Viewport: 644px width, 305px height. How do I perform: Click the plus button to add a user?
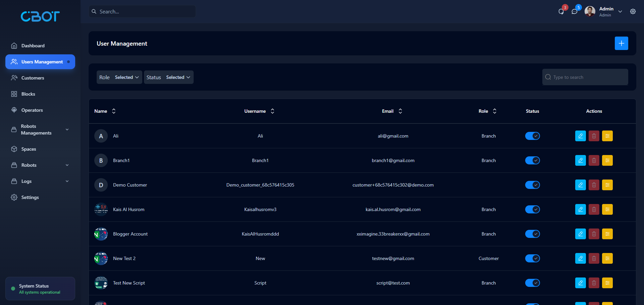621,43
